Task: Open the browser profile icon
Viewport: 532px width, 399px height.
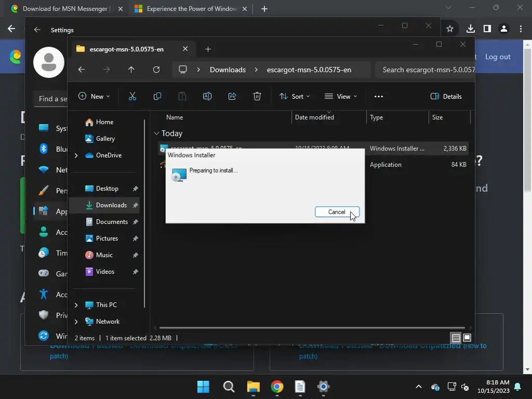Action: [504, 29]
